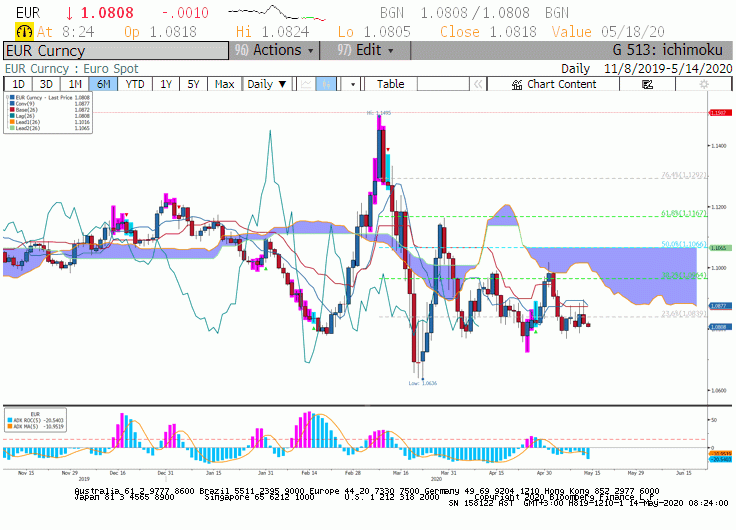Click the G 513: ichimoku chart title

click(x=667, y=50)
